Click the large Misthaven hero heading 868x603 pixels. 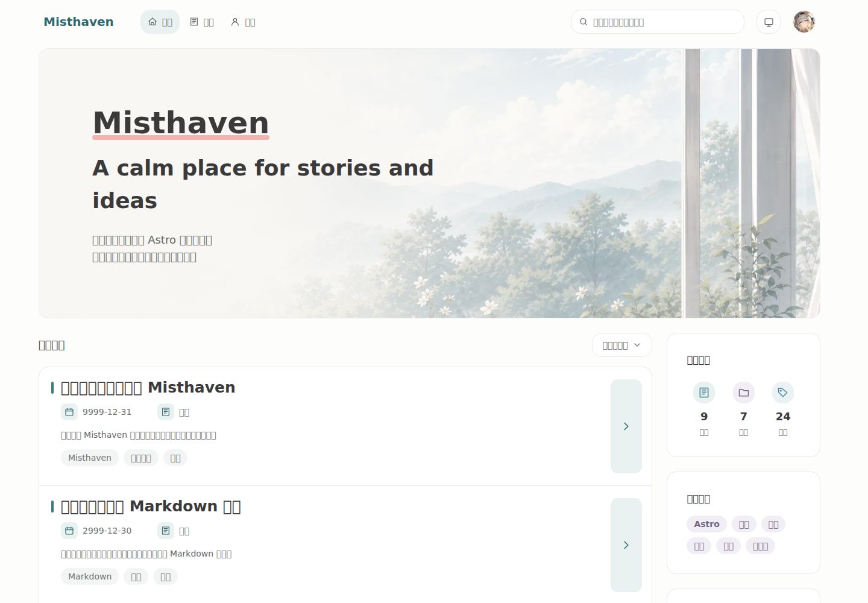181,123
